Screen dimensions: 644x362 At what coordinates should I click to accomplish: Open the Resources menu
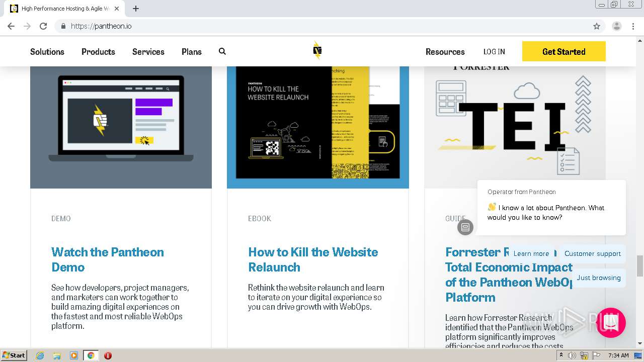point(445,52)
